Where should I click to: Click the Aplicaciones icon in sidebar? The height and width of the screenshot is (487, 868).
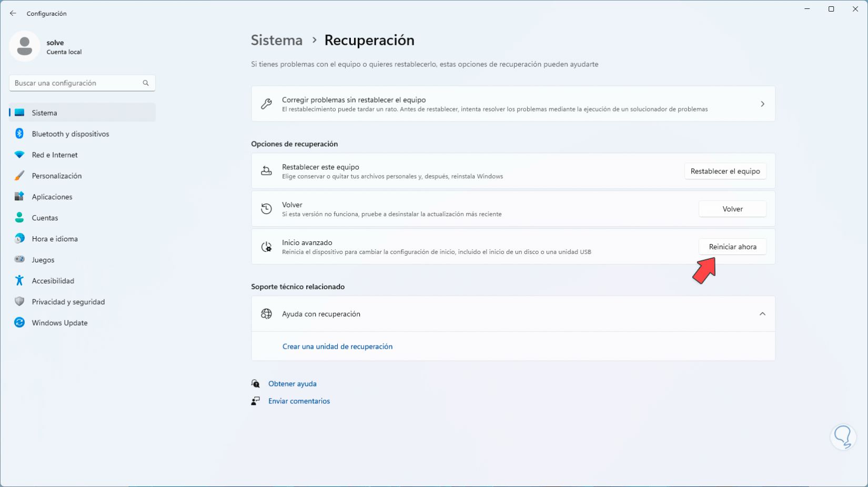pyautogui.click(x=19, y=197)
